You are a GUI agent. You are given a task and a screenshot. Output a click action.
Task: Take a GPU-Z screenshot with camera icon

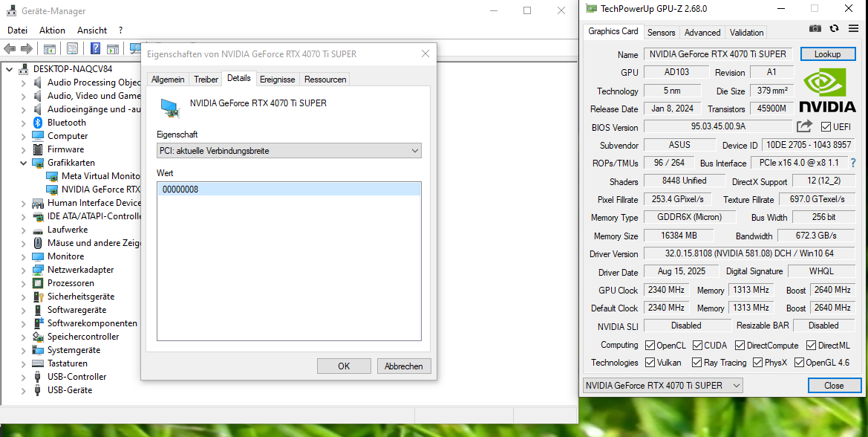(815, 28)
